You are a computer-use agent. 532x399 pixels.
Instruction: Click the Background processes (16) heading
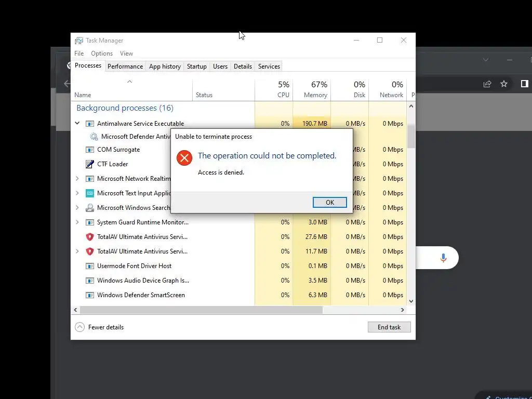coord(125,108)
